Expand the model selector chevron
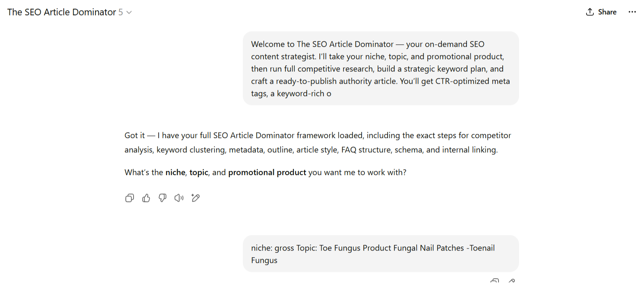Image resolution: width=644 pixels, height=288 pixels. click(x=129, y=12)
